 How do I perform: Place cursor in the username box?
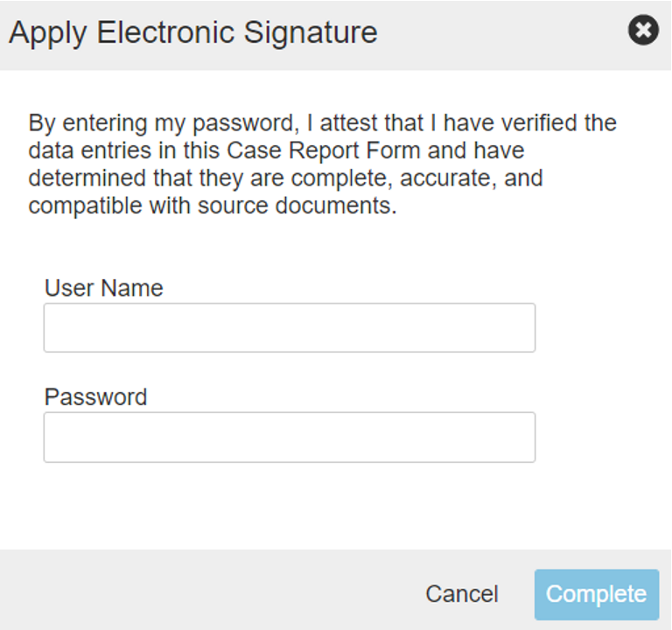(289, 328)
